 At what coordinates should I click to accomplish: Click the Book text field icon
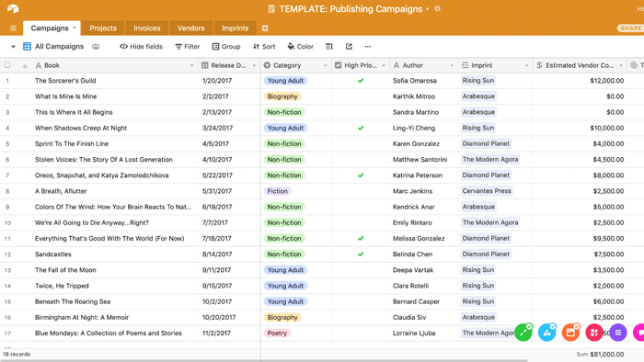[x=39, y=65]
